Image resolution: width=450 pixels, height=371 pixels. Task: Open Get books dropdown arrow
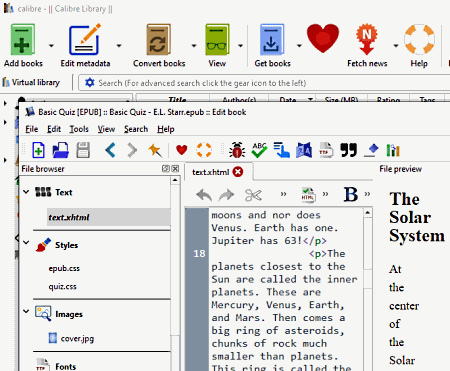pyautogui.click(x=299, y=45)
